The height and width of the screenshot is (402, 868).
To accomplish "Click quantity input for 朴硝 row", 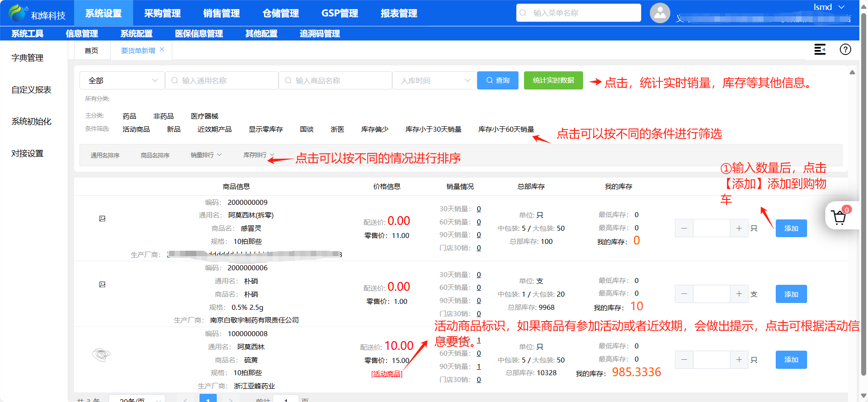I will point(711,294).
